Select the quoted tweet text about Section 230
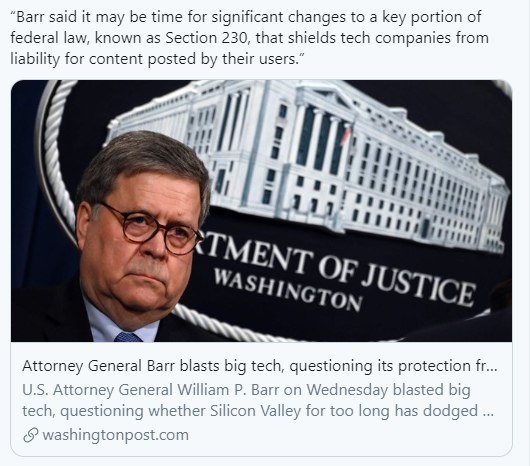530x466 pixels. pos(249,38)
